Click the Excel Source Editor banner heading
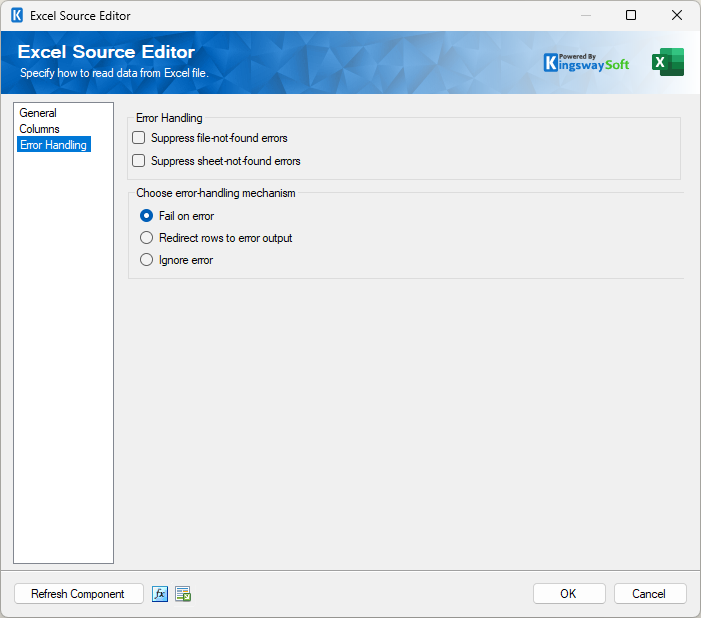This screenshot has height=618, width=701. pyautogui.click(x=106, y=53)
